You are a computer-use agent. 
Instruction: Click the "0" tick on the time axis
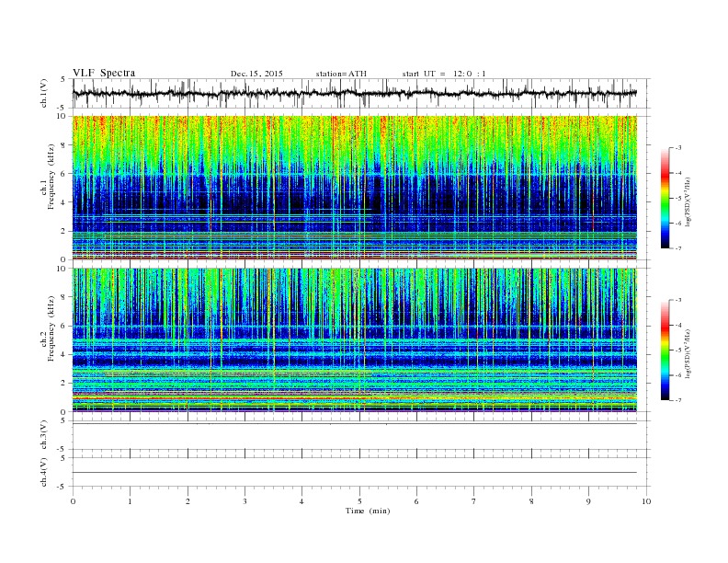pyautogui.click(x=73, y=501)
